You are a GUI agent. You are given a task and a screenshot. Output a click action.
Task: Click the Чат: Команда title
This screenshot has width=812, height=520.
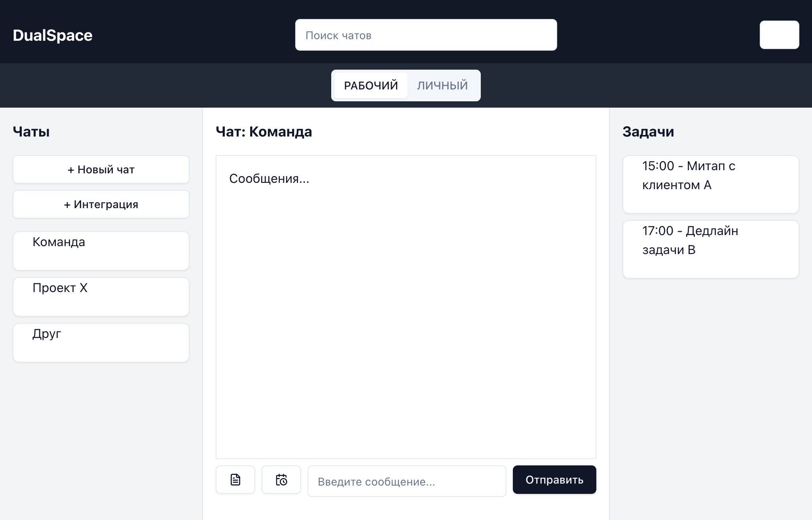coord(264,132)
